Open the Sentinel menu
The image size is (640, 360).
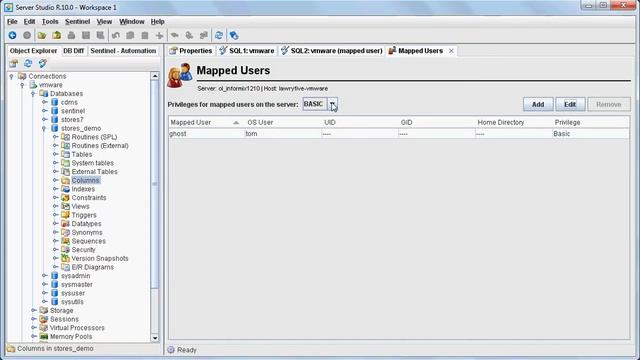pos(77,22)
